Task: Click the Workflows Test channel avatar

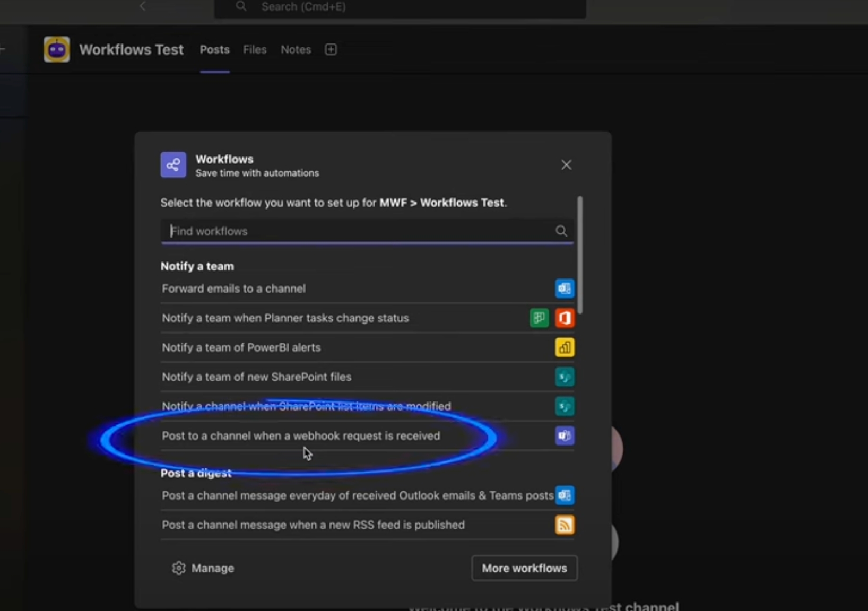Action: 57,50
